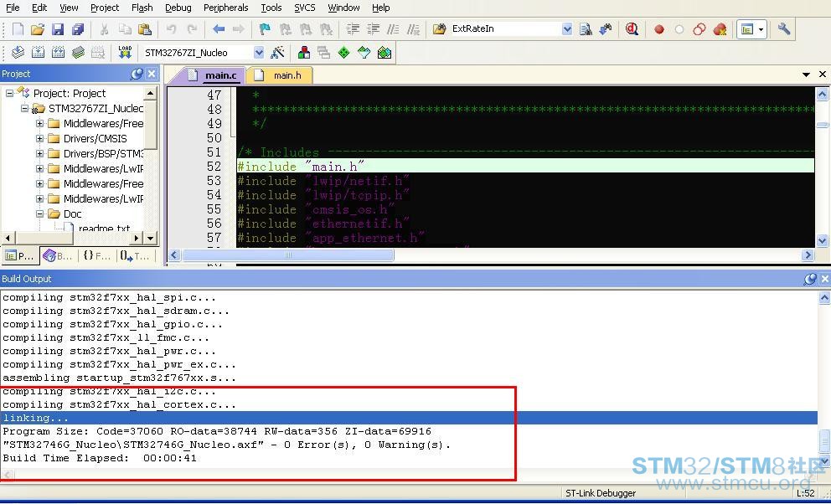Open the ExtRateIn search combo dropdown
The height and width of the screenshot is (504, 831).
[x=567, y=29]
